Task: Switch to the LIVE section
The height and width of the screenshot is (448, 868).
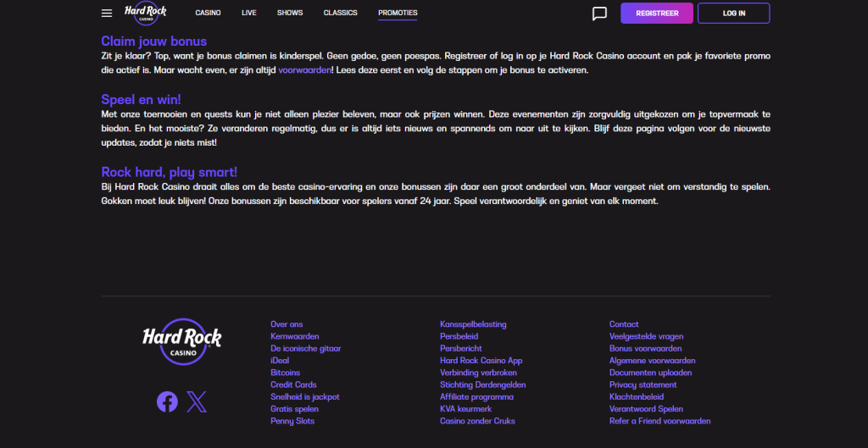Action: (x=249, y=13)
